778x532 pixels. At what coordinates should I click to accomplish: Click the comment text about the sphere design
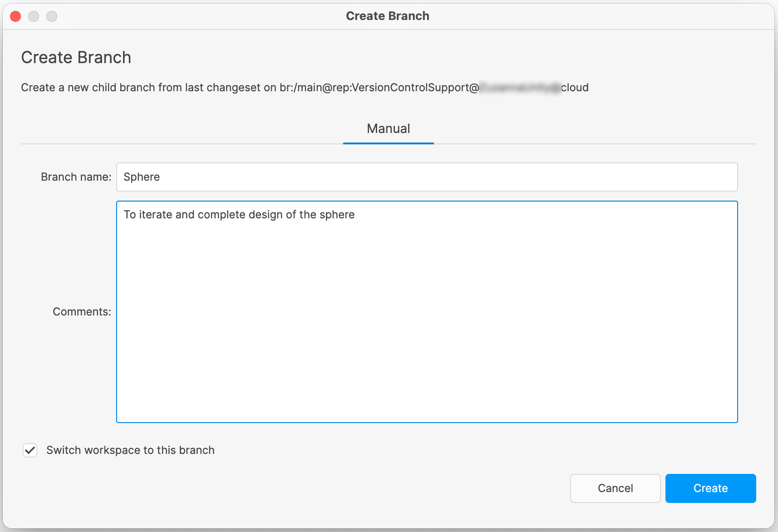coord(239,215)
